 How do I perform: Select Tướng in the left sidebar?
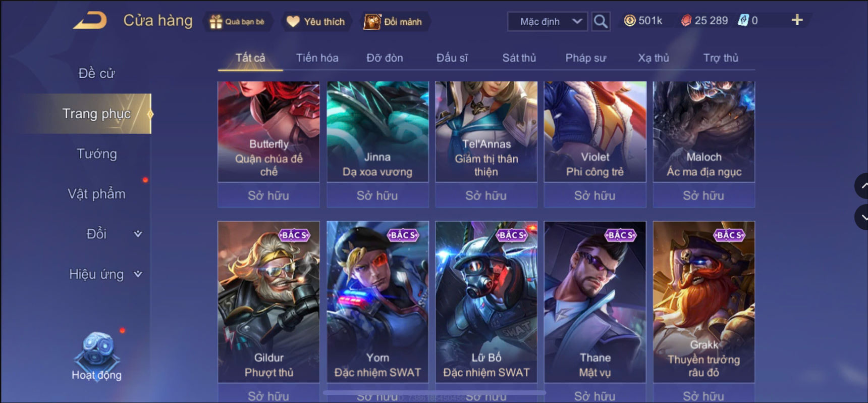(x=96, y=154)
